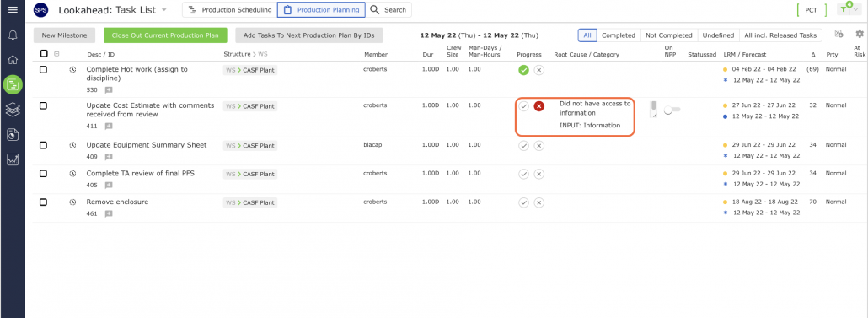Viewport: 868px width, 318px height.
Task: Collapse all rows using header minus icon
Action: point(56,54)
